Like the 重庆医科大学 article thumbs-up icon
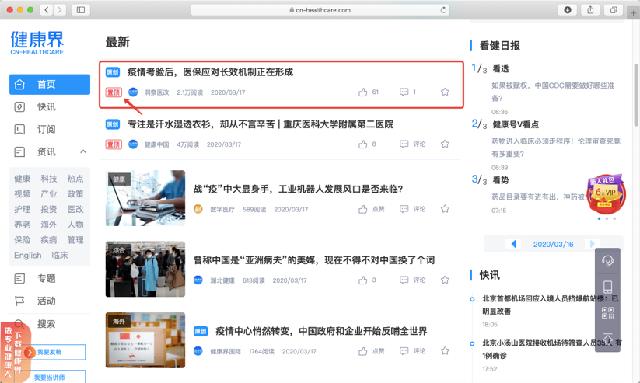Image resolution: width=640 pixels, height=383 pixels. pyautogui.click(x=362, y=144)
